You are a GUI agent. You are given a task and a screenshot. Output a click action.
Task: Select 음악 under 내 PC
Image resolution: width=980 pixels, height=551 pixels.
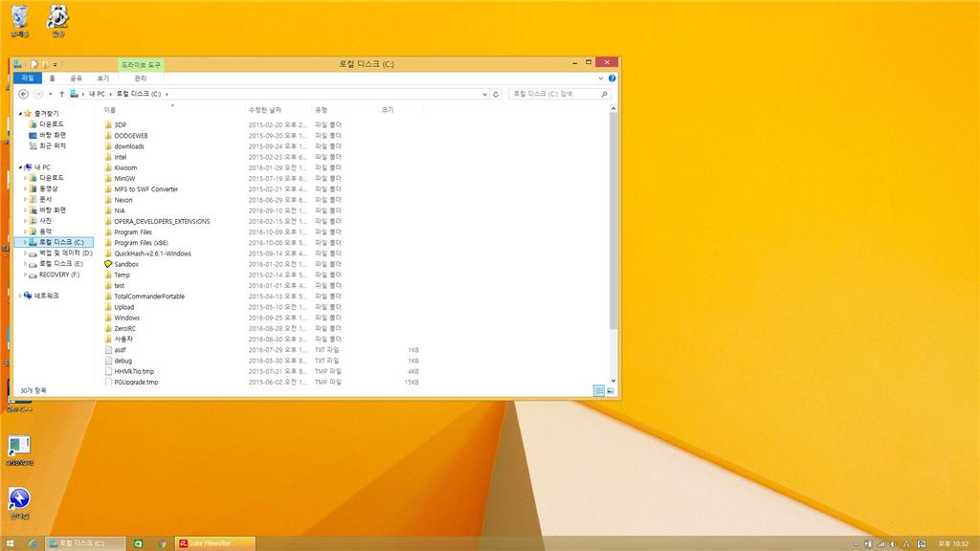point(46,231)
